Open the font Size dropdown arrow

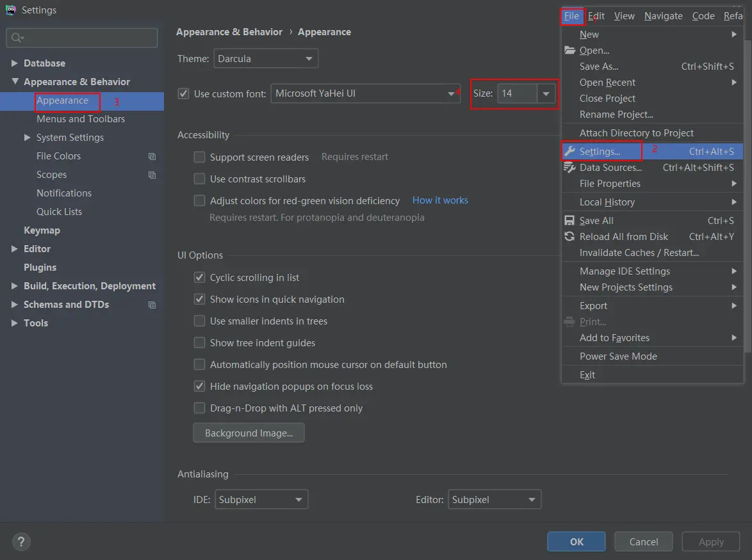tap(546, 93)
